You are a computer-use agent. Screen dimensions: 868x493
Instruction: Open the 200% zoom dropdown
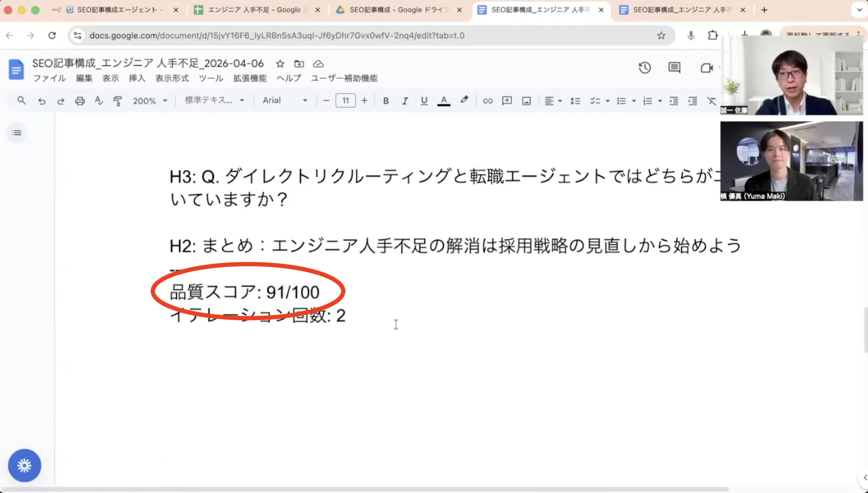pos(150,101)
